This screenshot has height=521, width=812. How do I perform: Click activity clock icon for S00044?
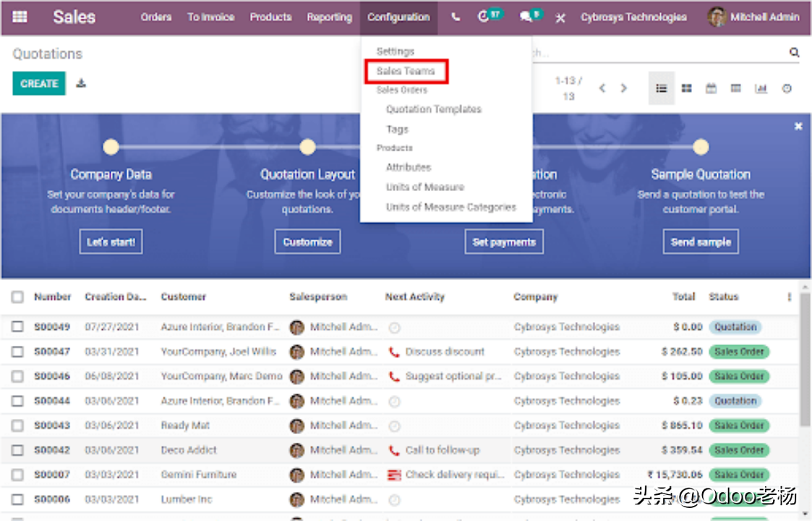pyautogui.click(x=394, y=402)
